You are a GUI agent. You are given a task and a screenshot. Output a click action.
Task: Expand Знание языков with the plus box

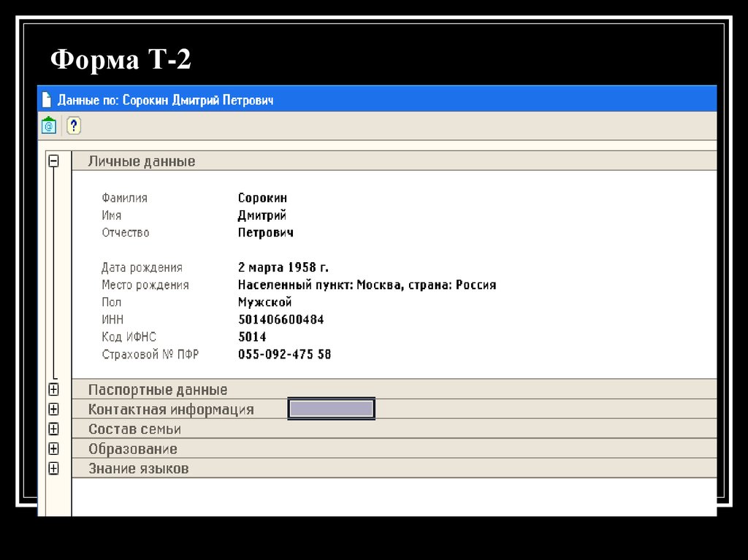point(54,468)
